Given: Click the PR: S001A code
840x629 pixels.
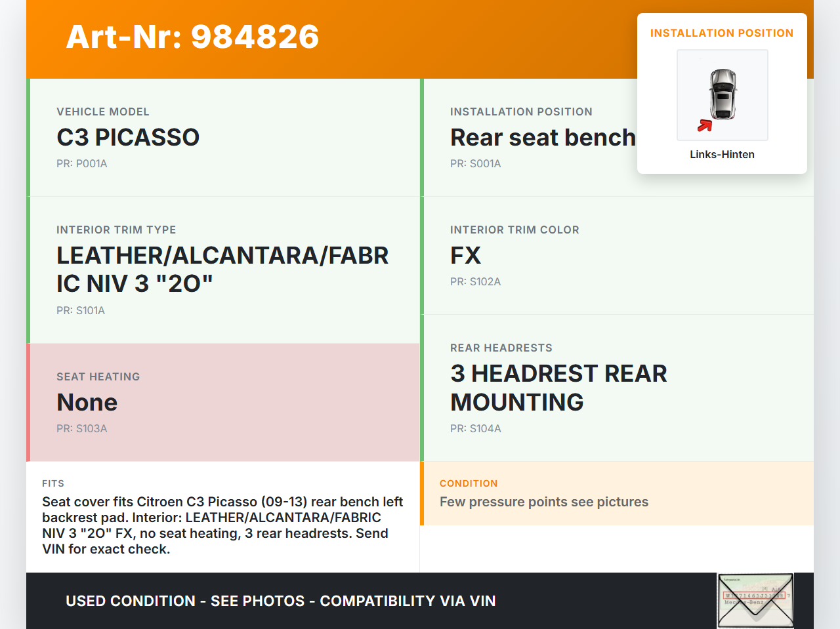Looking at the screenshot, I should point(475,164).
